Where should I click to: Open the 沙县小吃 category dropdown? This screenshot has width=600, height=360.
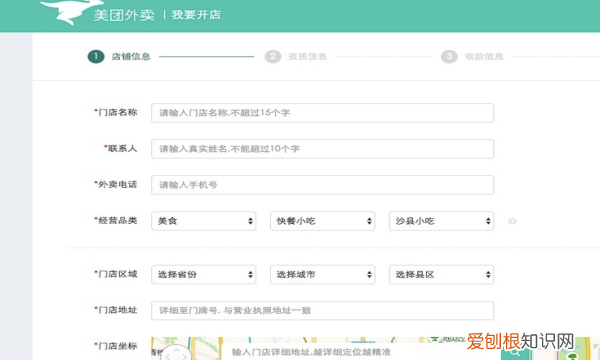coord(442,221)
